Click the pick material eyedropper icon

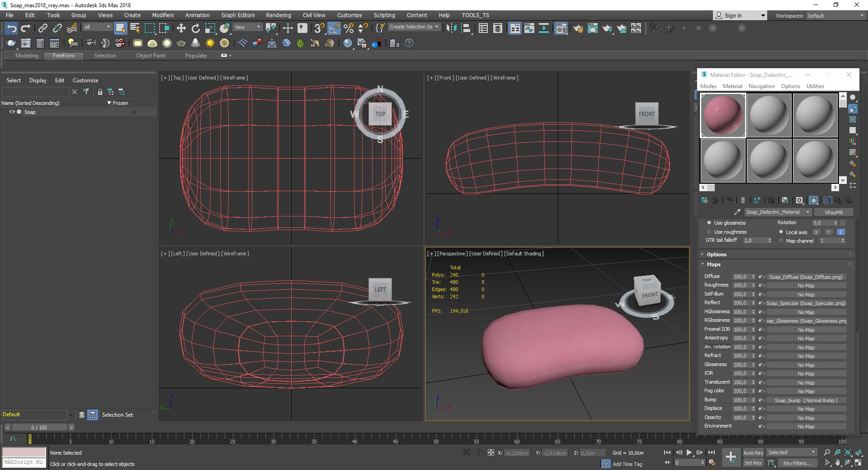737,212
